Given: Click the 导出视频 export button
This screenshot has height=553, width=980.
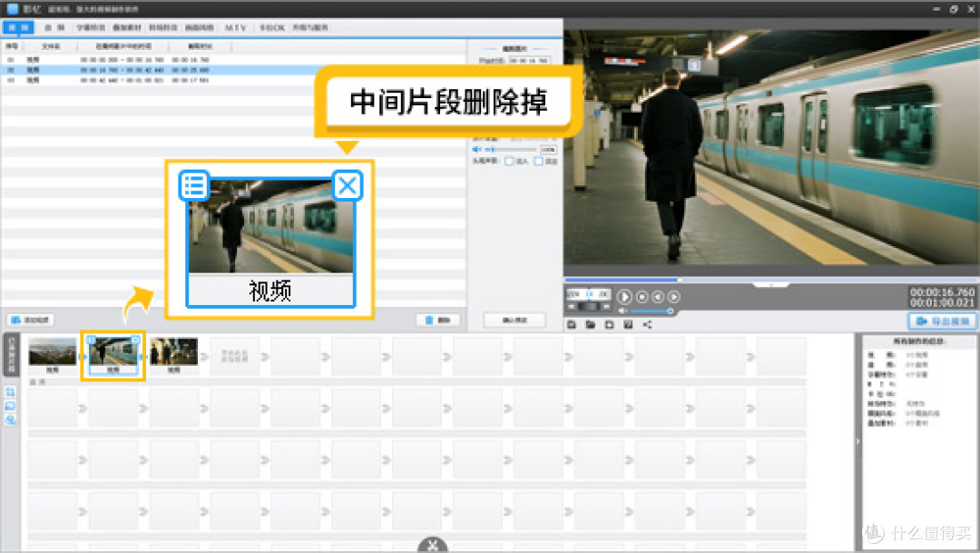Looking at the screenshot, I should tap(943, 321).
